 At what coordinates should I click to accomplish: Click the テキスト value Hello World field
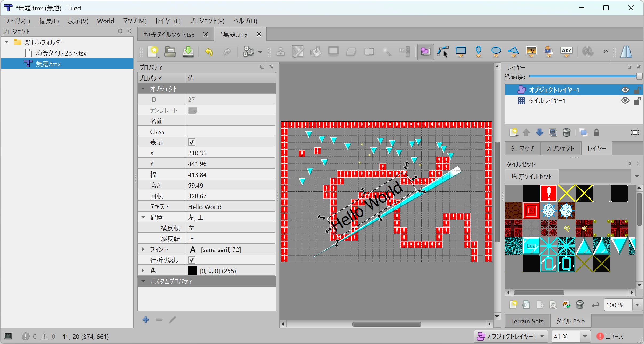point(231,207)
